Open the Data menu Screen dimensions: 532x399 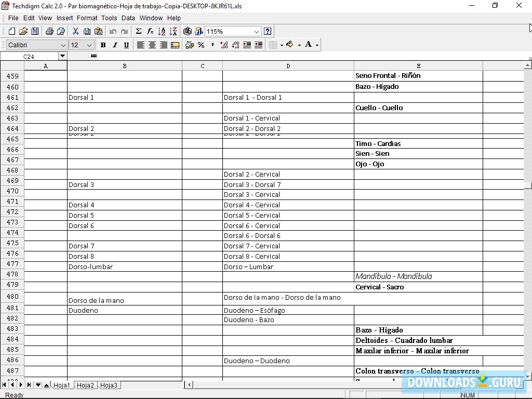click(x=128, y=18)
